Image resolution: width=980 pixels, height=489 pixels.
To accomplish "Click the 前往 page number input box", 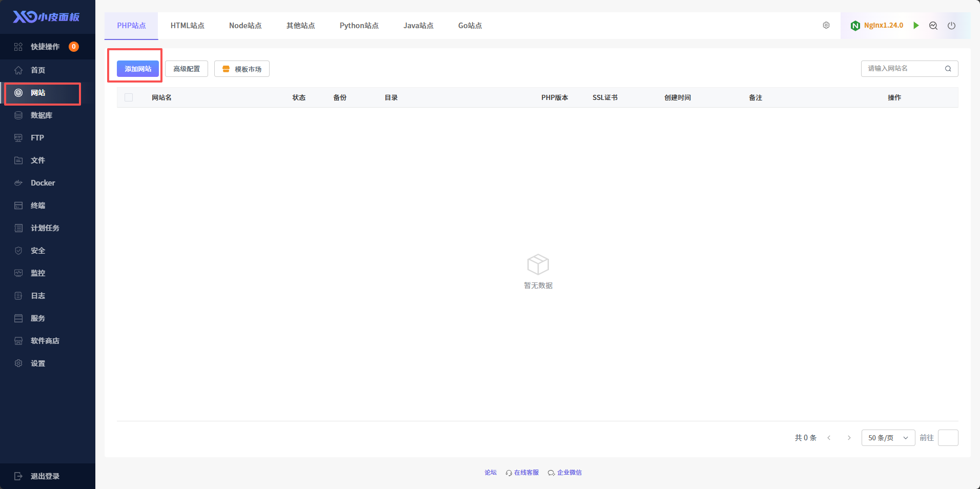I will (948, 438).
